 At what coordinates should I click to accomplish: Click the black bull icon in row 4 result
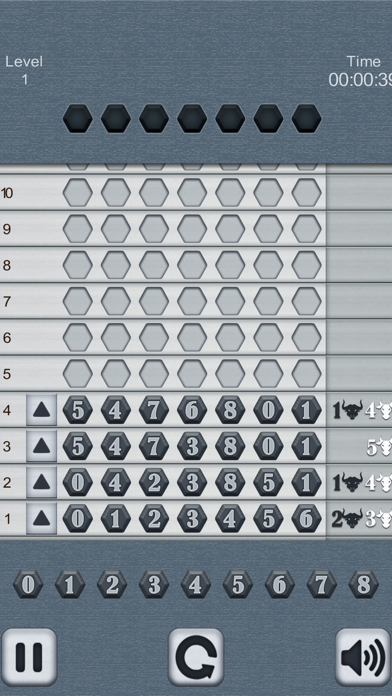pos(352,410)
